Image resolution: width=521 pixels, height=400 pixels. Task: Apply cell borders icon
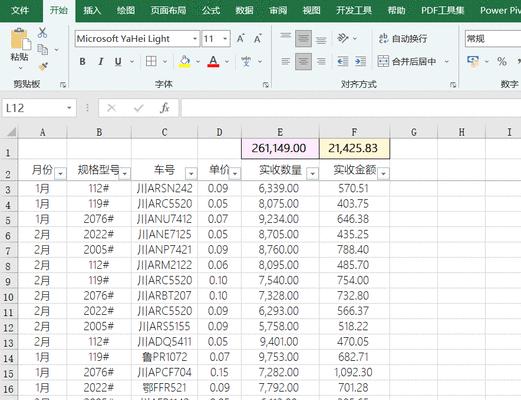[x=151, y=61]
